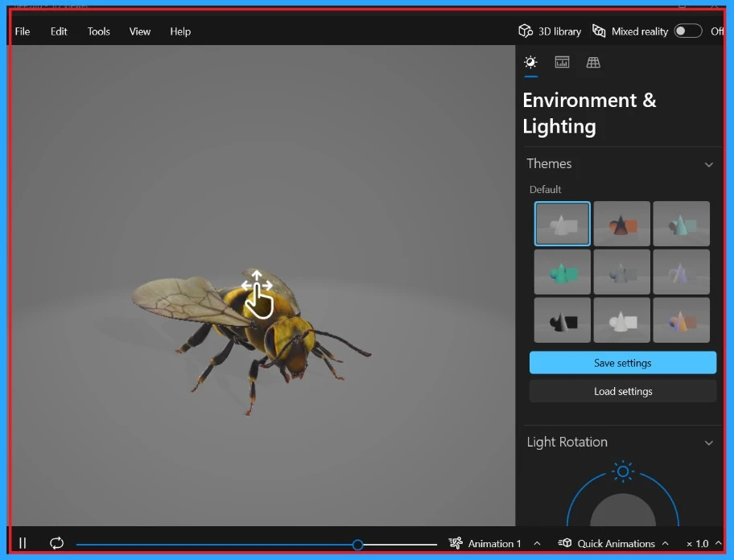This screenshot has width=734, height=560.
Task: Switch to Stats & Shading tab icon
Action: (562, 62)
